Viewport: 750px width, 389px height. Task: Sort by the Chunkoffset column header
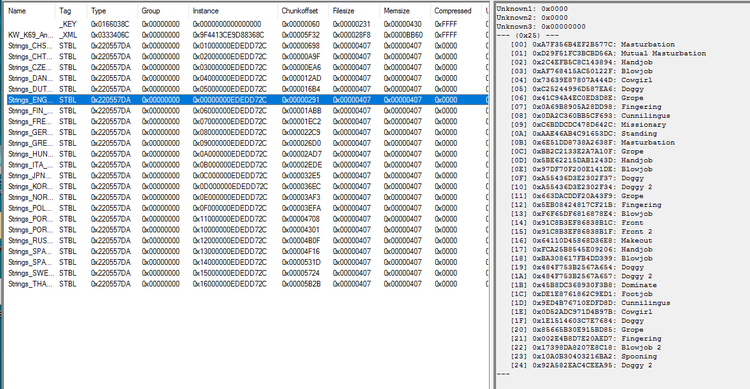[x=303, y=11]
